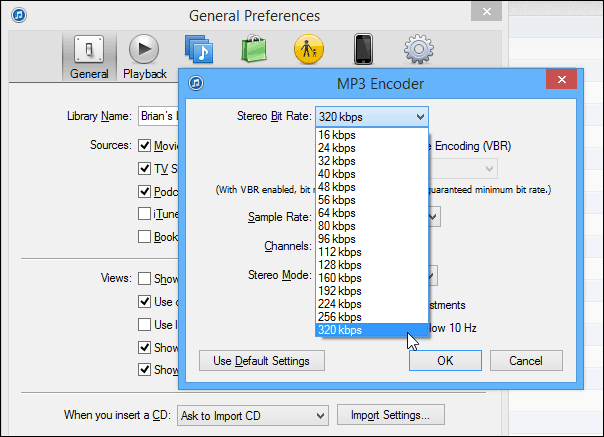This screenshot has width=604, height=437.
Task: Select 32 kbps bit rate
Action: pos(372,161)
